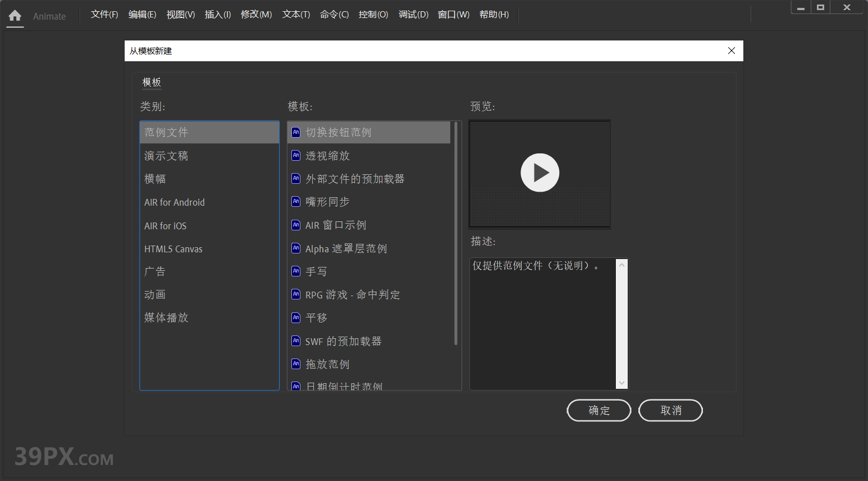Click the Home icon in Animate
Screen dimensions: 868x481
(x=15, y=16)
